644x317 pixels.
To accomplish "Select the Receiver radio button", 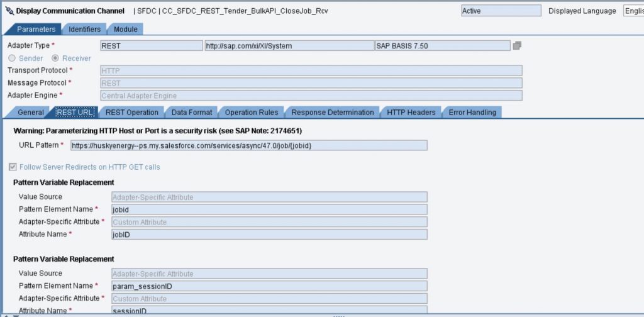I will tap(55, 58).
